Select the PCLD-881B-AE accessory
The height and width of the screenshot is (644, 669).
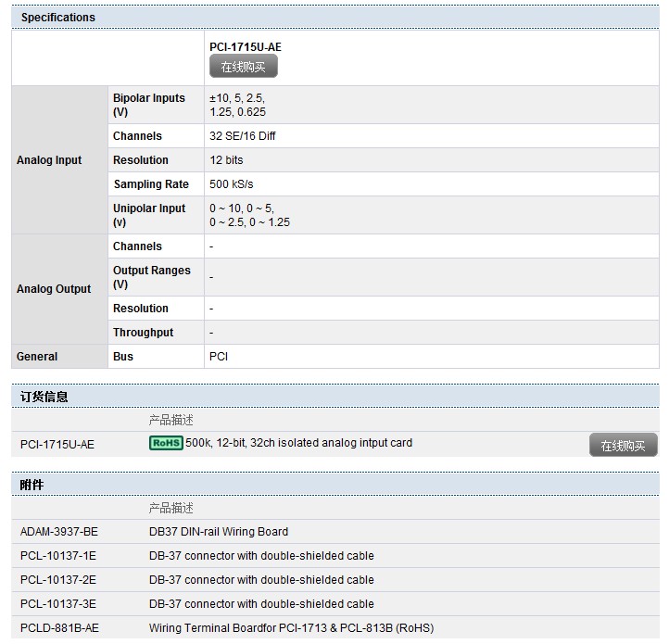click(x=59, y=628)
